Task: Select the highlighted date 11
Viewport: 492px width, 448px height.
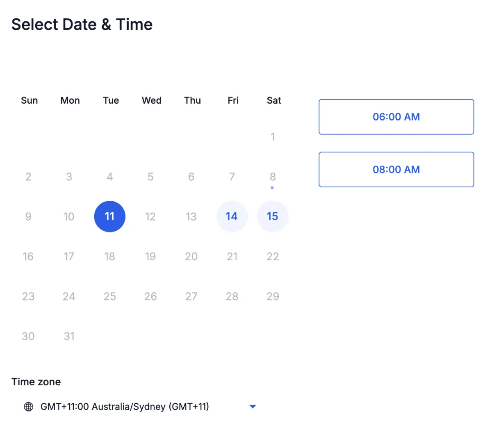Action: point(109,216)
